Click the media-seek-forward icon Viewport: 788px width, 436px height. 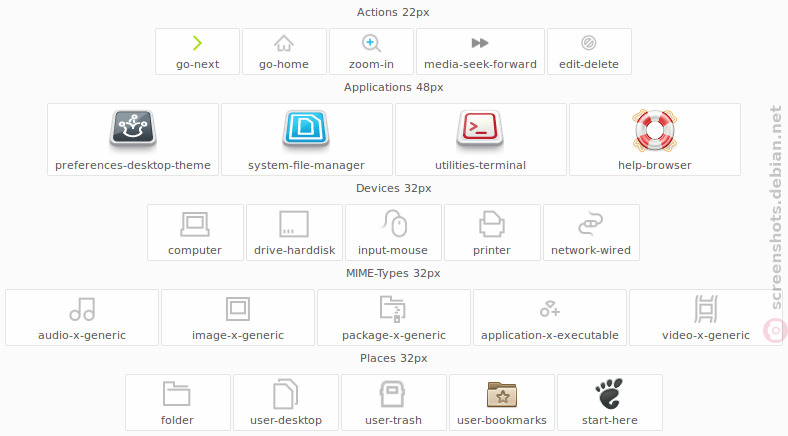point(480,43)
